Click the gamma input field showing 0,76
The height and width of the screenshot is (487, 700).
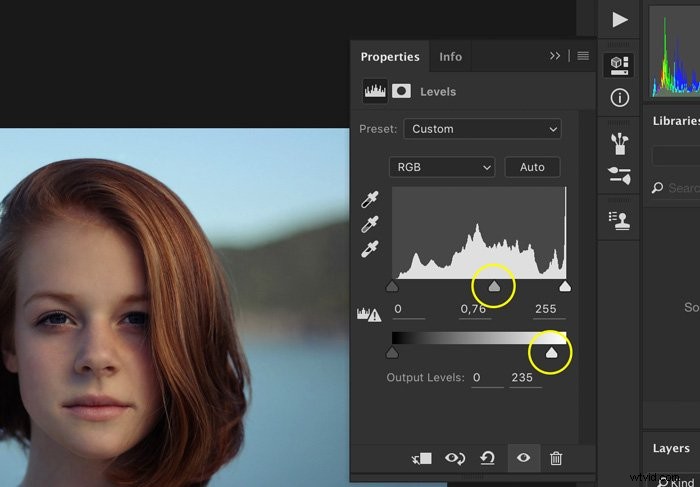pos(475,309)
